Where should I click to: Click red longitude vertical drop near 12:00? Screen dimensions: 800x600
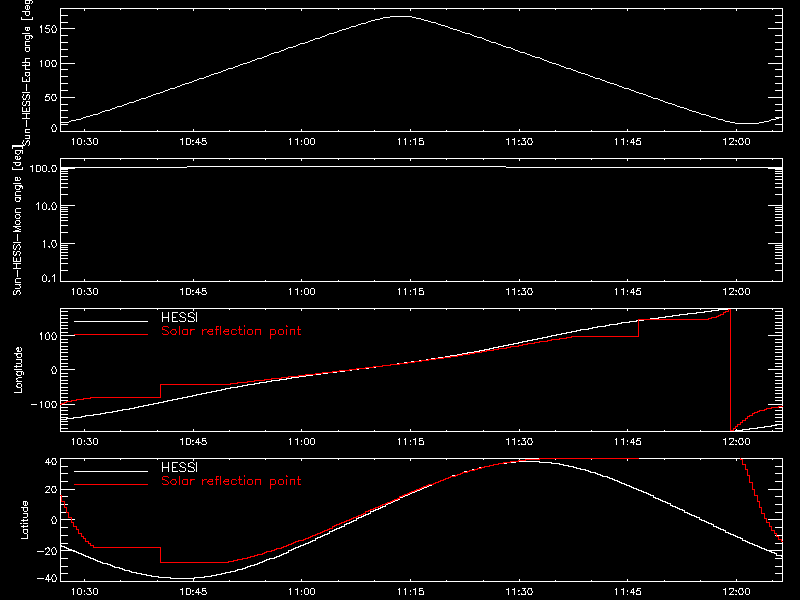(731, 370)
